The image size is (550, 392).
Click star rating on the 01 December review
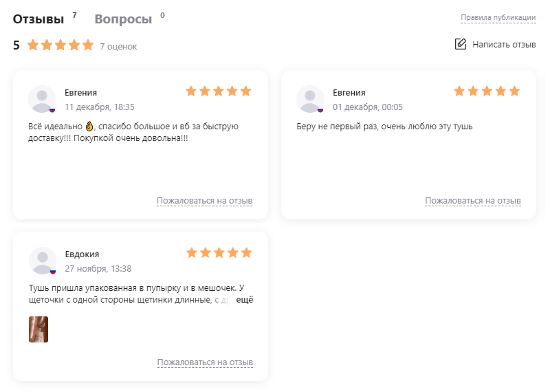487,91
